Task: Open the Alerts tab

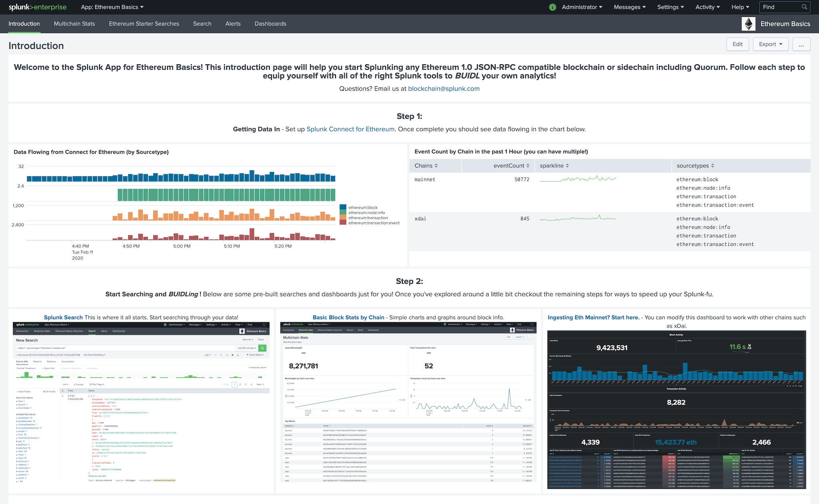Action: 233,24
